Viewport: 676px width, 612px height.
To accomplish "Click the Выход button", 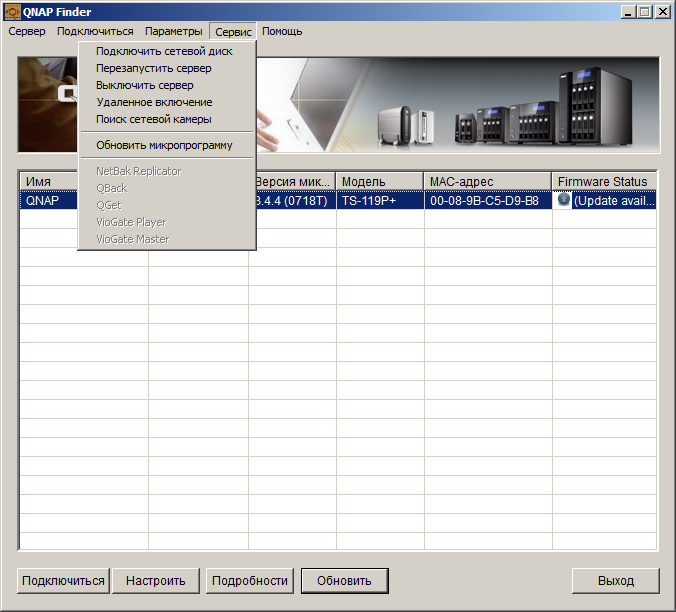I will pyautogui.click(x=616, y=581).
